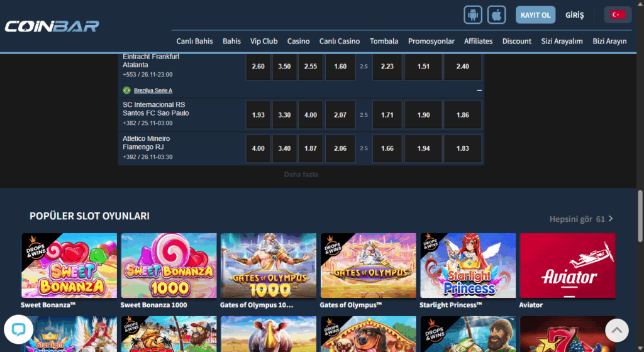The height and width of the screenshot is (352, 644).
Task: Click Daha fazla to load more matches
Action: tap(301, 174)
